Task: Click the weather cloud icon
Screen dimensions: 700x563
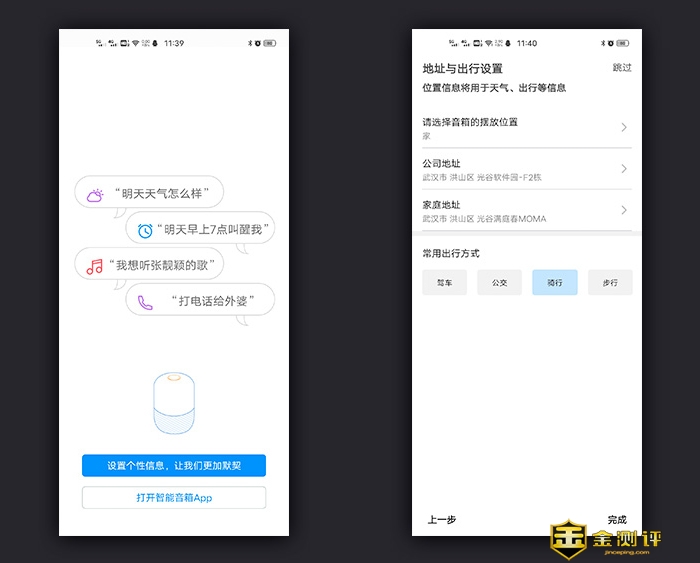Action: [95, 195]
